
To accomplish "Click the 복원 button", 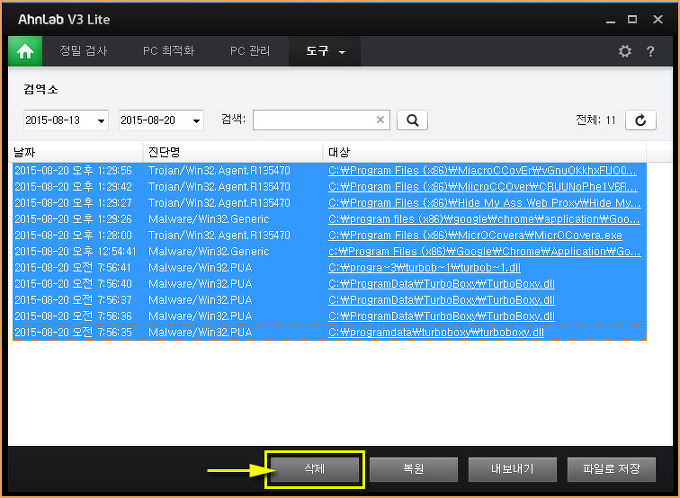I will pyautogui.click(x=414, y=469).
